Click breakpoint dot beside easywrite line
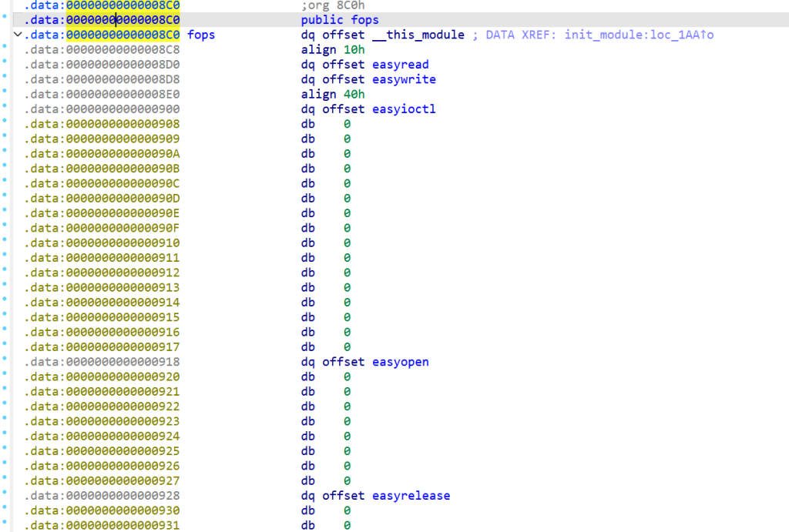The image size is (789, 532). click(5, 79)
